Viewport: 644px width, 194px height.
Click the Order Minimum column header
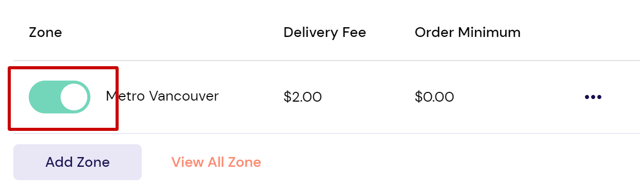tap(467, 33)
